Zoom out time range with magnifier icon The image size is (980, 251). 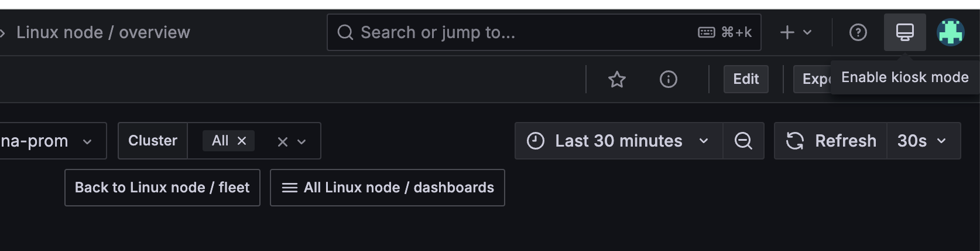click(x=743, y=141)
